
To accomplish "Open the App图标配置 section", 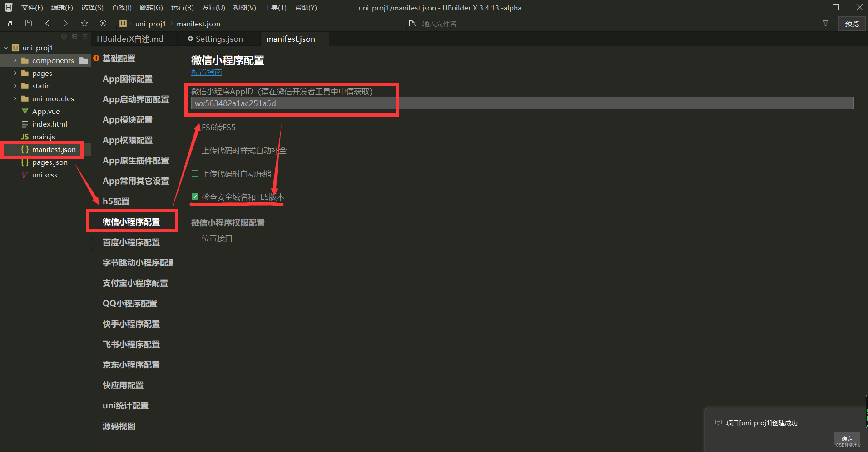I will [128, 79].
